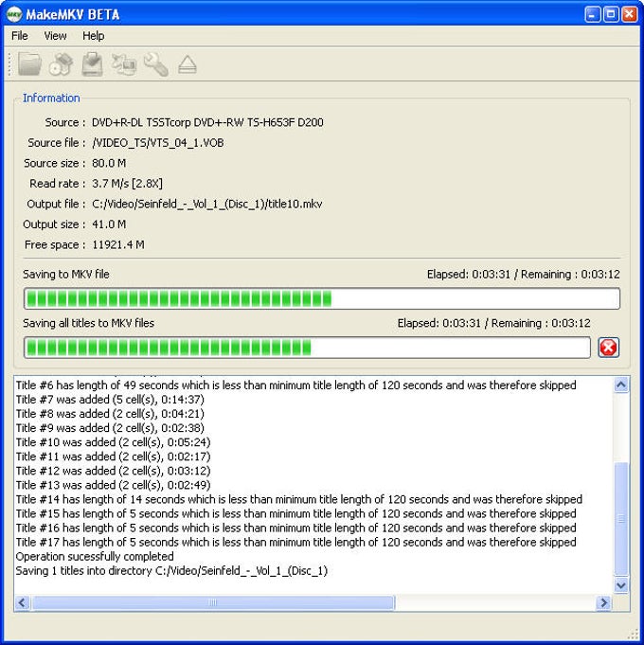
Task: Click the Information group label
Action: tap(51, 98)
